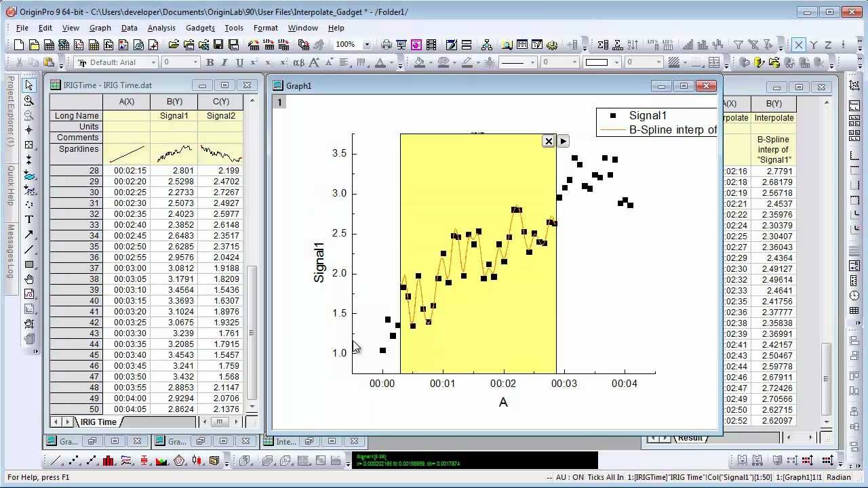Viewport: 868px width, 488px height.
Task: Open the Help menu
Action: tap(336, 28)
